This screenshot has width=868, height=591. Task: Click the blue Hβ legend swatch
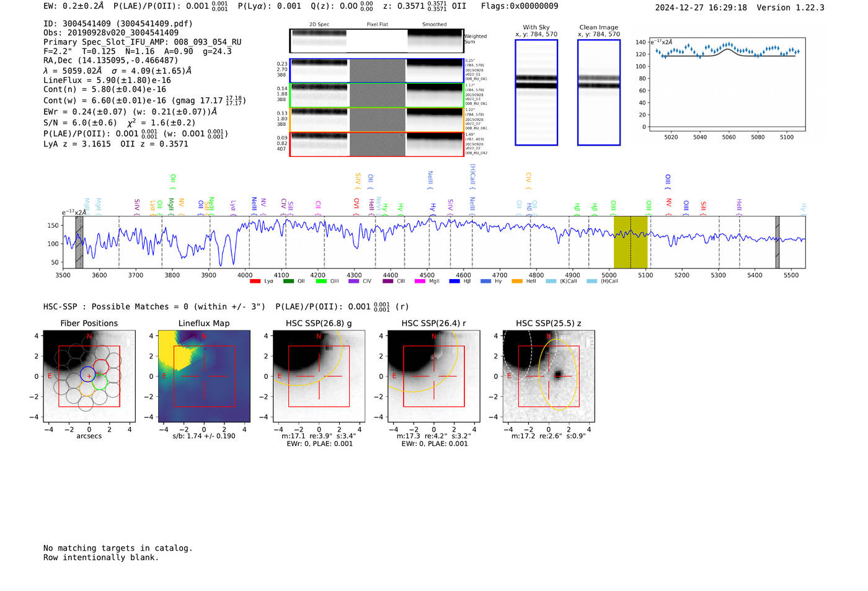click(454, 282)
